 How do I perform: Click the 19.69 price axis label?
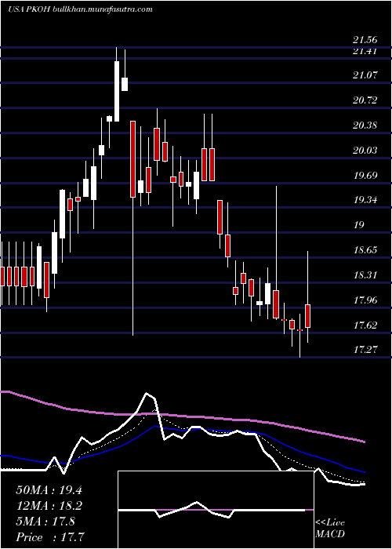click(x=367, y=175)
